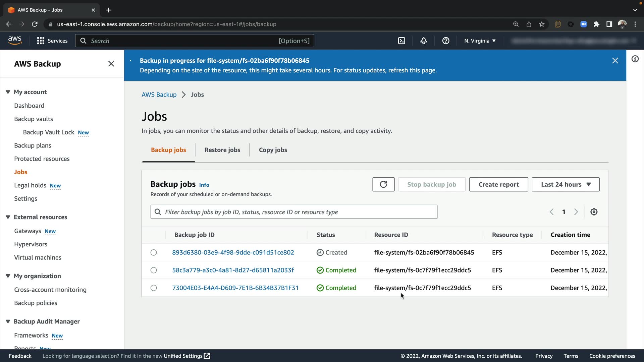Open the Last 24 hours dropdown
The image size is (644, 362).
point(566,184)
